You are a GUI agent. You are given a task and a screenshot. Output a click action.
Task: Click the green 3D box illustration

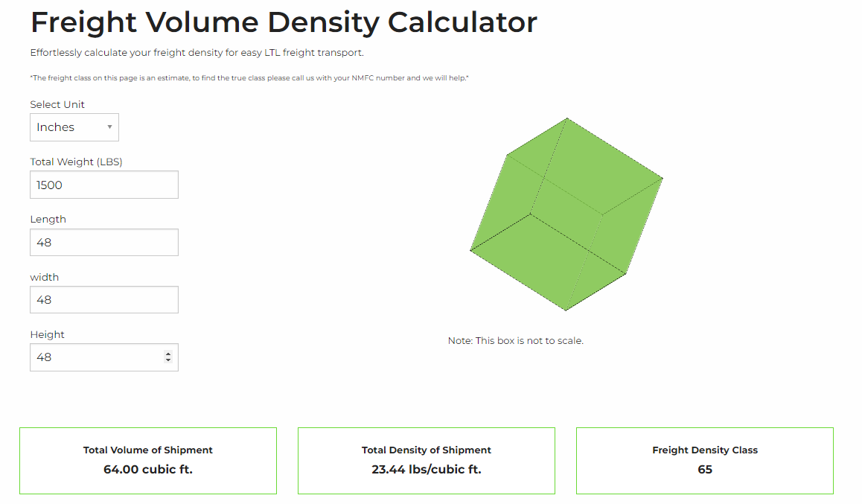pos(566,214)
